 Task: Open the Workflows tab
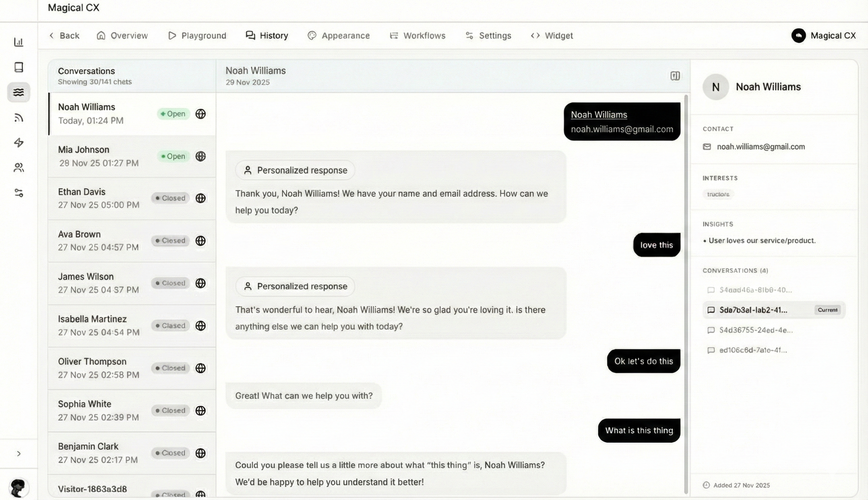417,35
